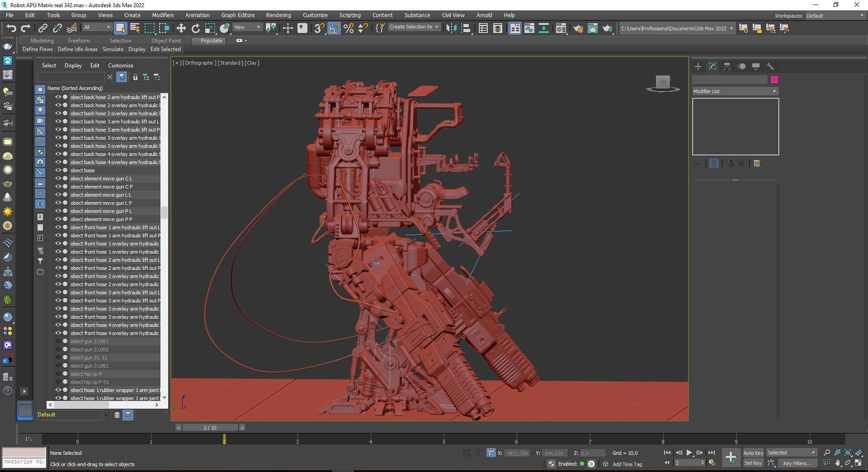
Task: Click the Select by Name icon
Action: (135, 28)
